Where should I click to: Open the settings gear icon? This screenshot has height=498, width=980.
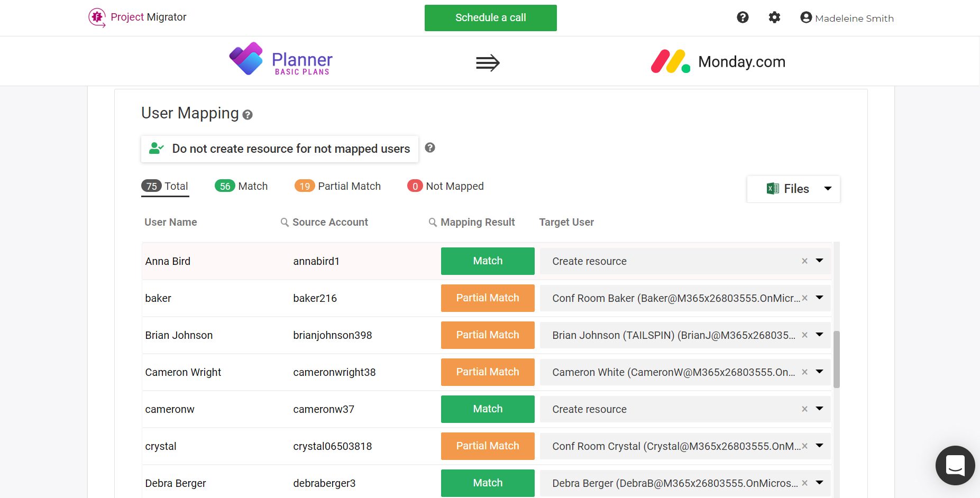click(x=774, y=17)
